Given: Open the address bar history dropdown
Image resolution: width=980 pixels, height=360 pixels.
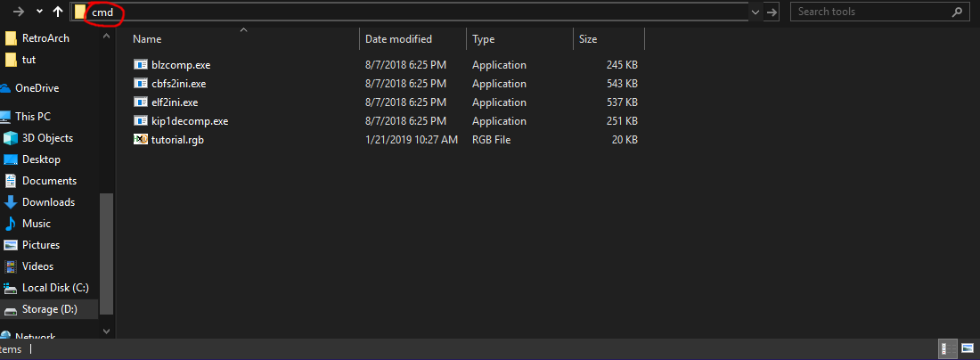Looking at the screenshot, I should 755,12.
